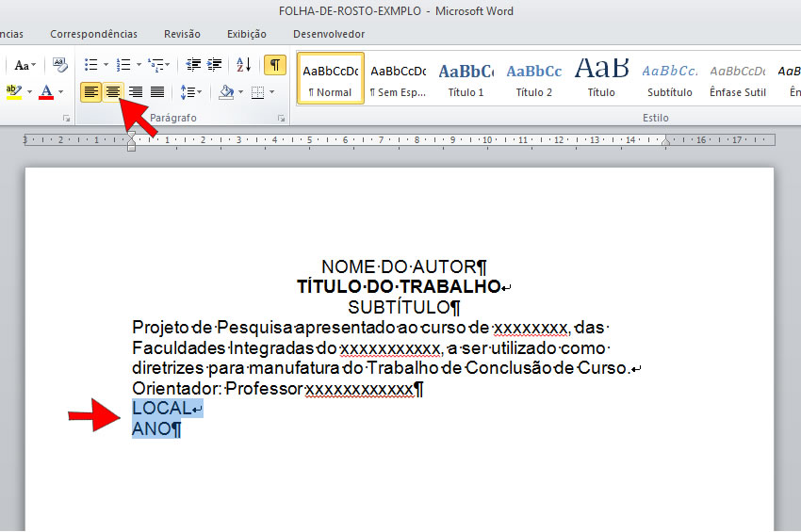
Task: Click the 'diretrizes para manufatura' line
Action: pos(386,368)
